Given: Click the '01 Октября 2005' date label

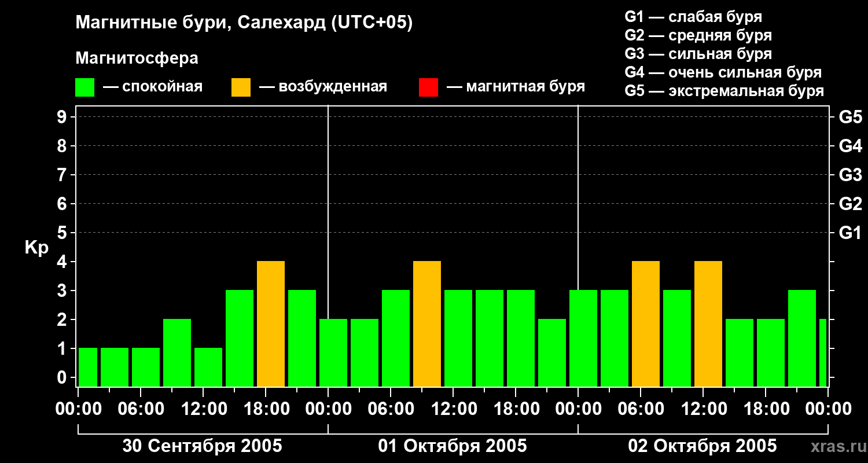Looking at the screenshot, I should pos(453,446).
